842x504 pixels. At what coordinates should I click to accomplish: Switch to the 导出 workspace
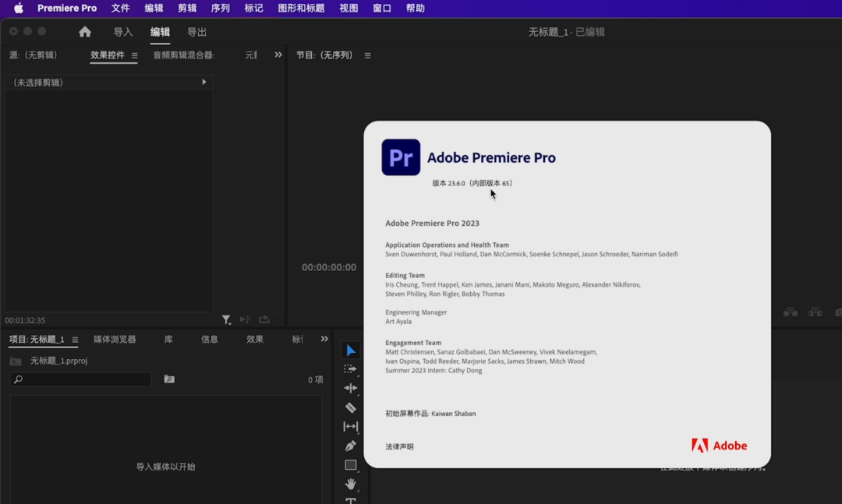click(x=196, y=32)
